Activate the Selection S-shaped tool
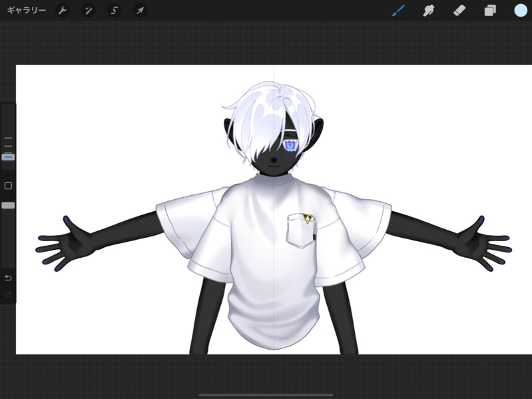 pos(115,11)
